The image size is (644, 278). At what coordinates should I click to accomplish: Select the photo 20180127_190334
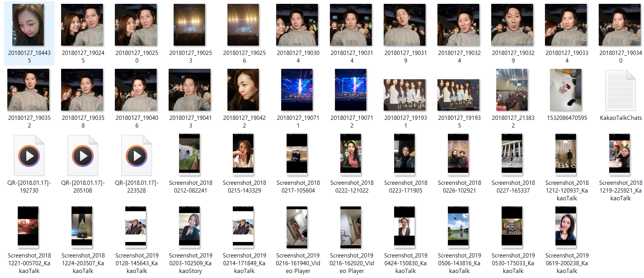click(566, 25)
